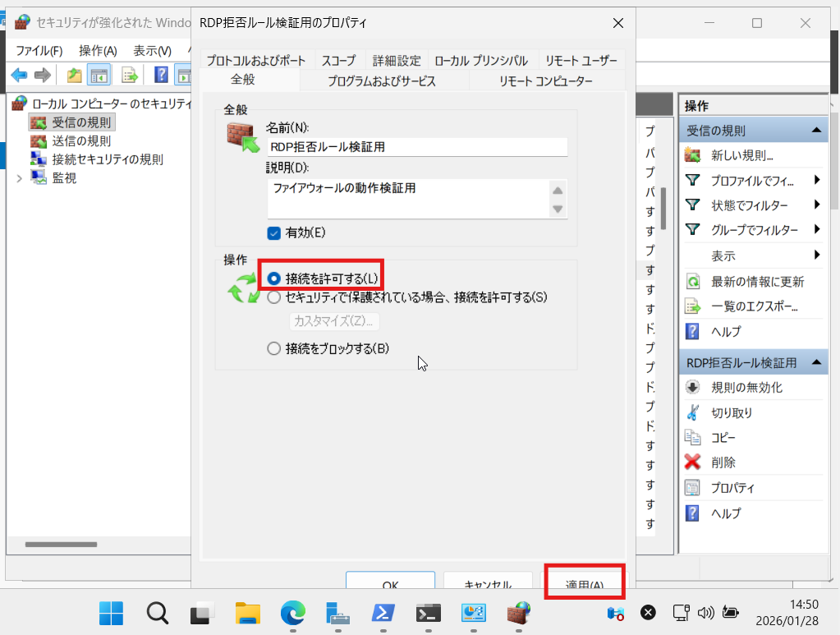Open the Windows Start menu
Viewport: 840px width, 635px height.
[x=112, y=613]
